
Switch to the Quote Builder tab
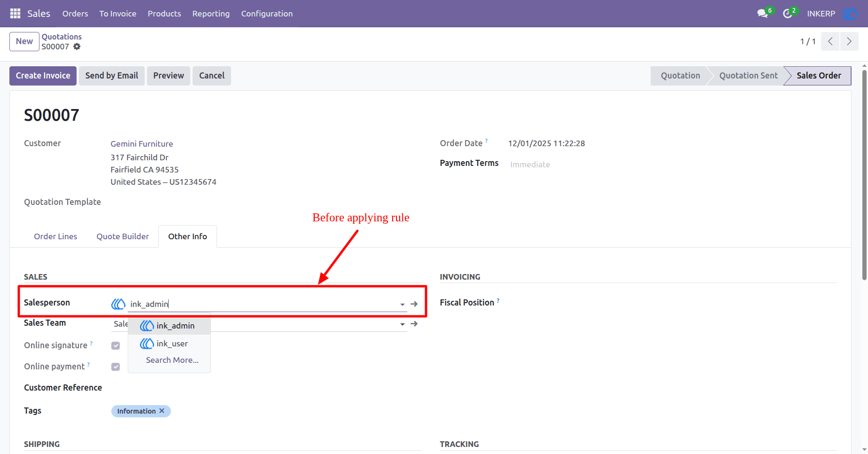(123, 236)
